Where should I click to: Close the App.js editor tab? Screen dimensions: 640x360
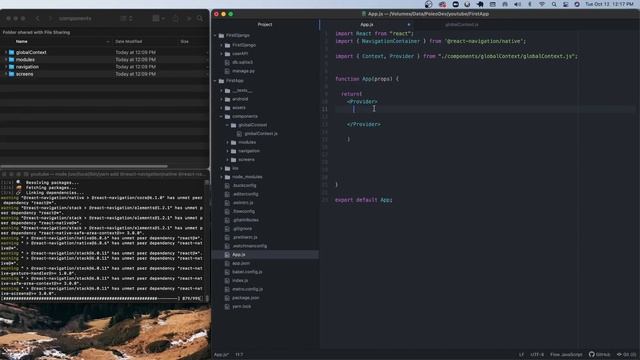pyautogui.click(x=409, y=24)
